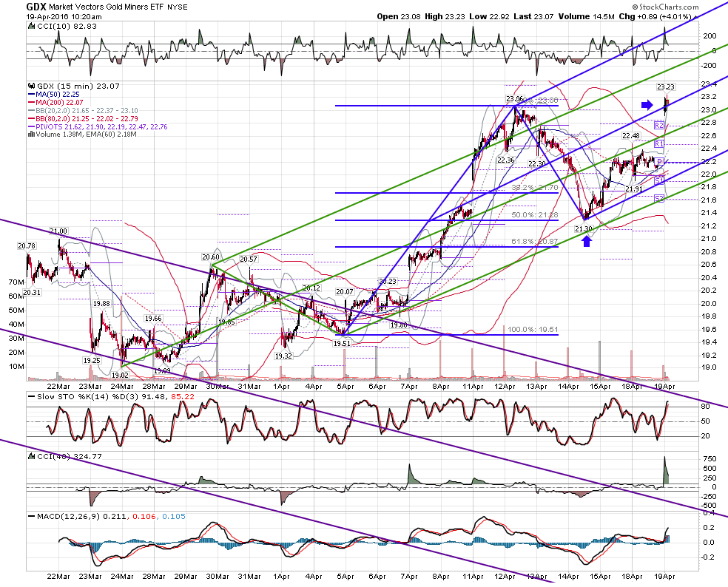Select the "Last 23.07" quote value
Screen dimensions: 728x587
pyautogui.click(x=533, y=17)
